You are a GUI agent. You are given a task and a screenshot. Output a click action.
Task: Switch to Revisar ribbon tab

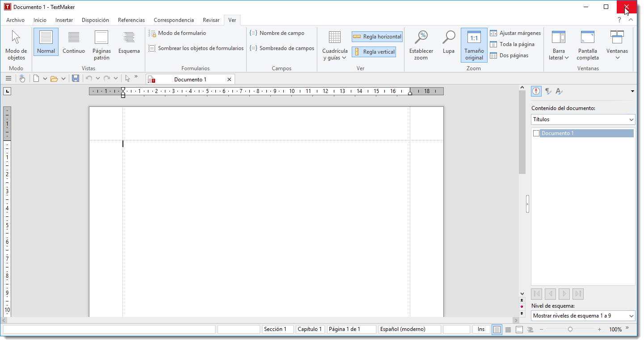coord(211,20)
